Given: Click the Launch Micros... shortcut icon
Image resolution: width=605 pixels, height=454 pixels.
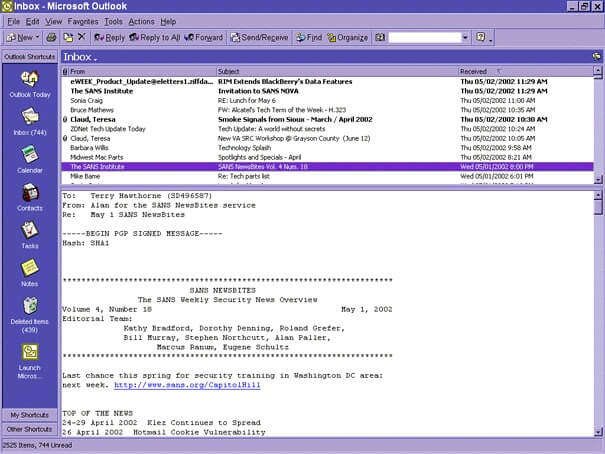Looking at the screenshot, I should click(30, 352).
